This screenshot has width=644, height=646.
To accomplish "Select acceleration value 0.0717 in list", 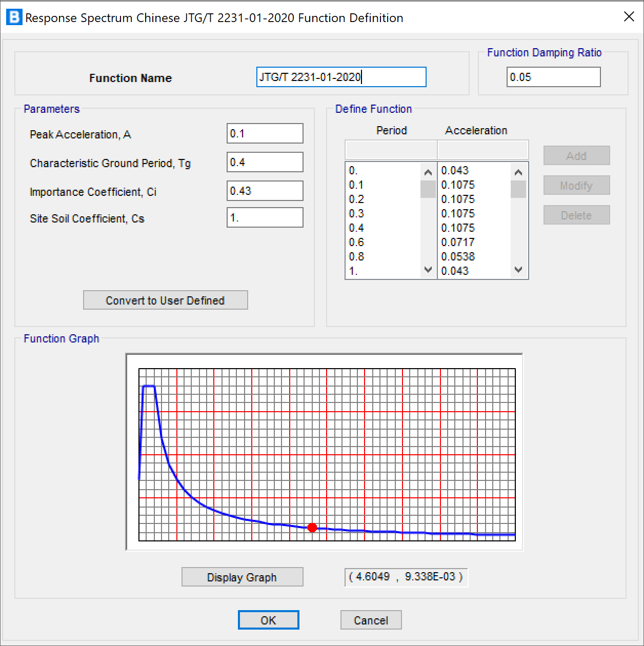I will 458,242.
